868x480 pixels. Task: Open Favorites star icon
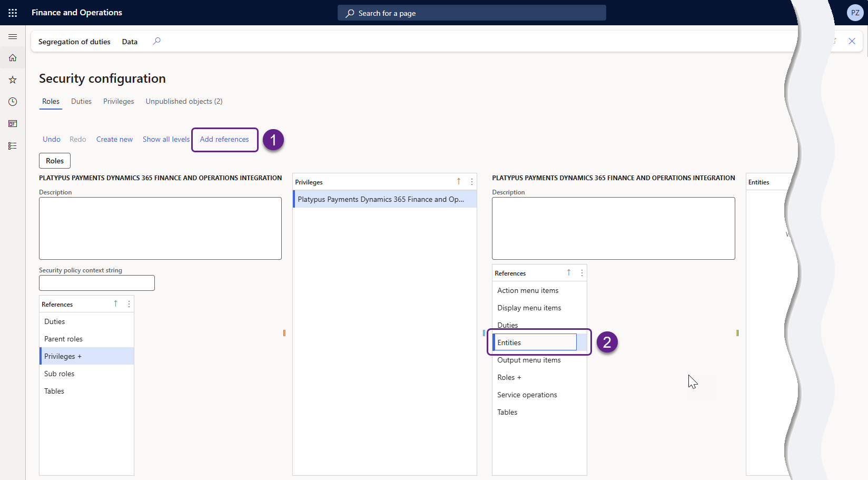13,80
